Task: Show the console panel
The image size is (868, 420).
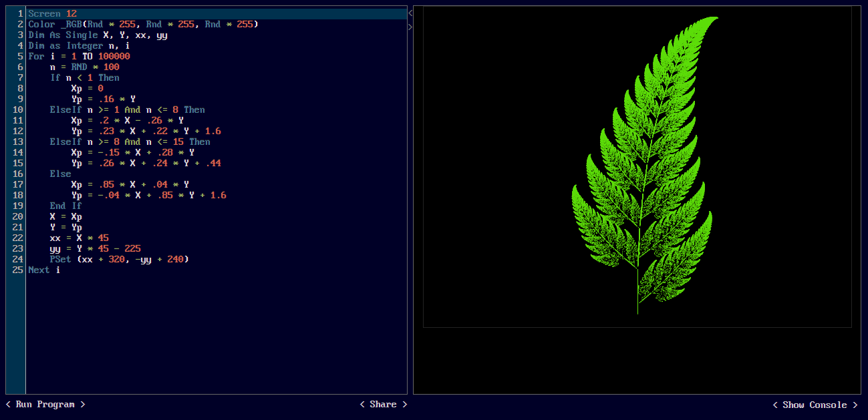Action: click(815, 405)
